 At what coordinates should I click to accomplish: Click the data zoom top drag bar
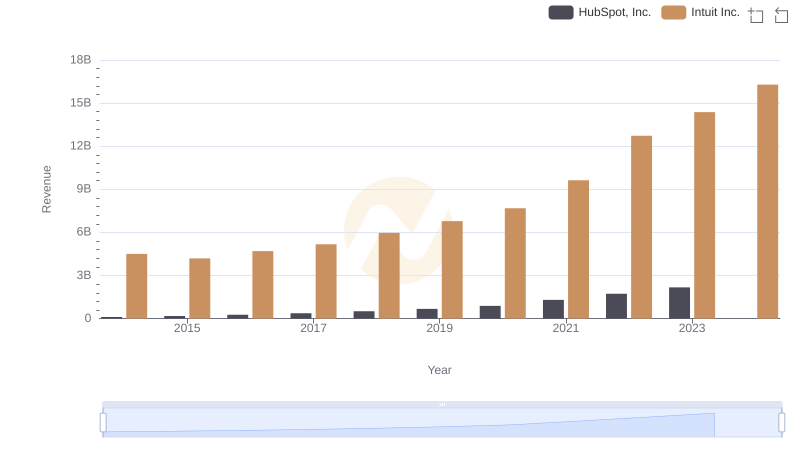442,404
